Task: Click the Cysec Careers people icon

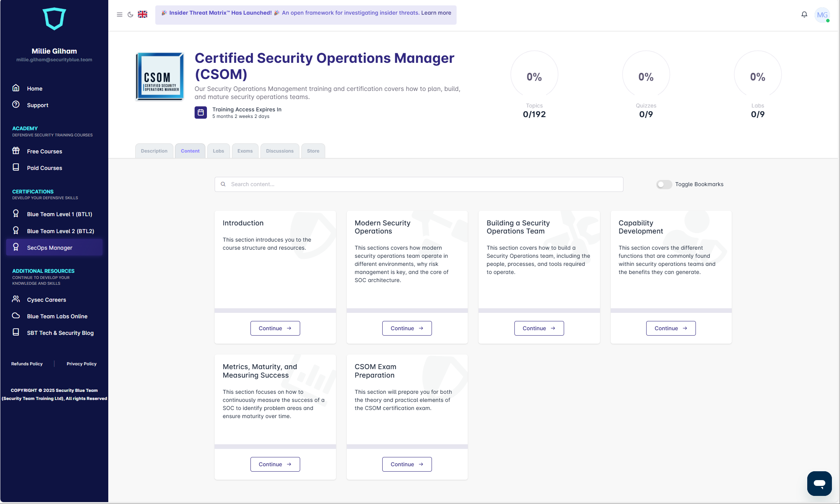Action: click(x=16, y=299)
